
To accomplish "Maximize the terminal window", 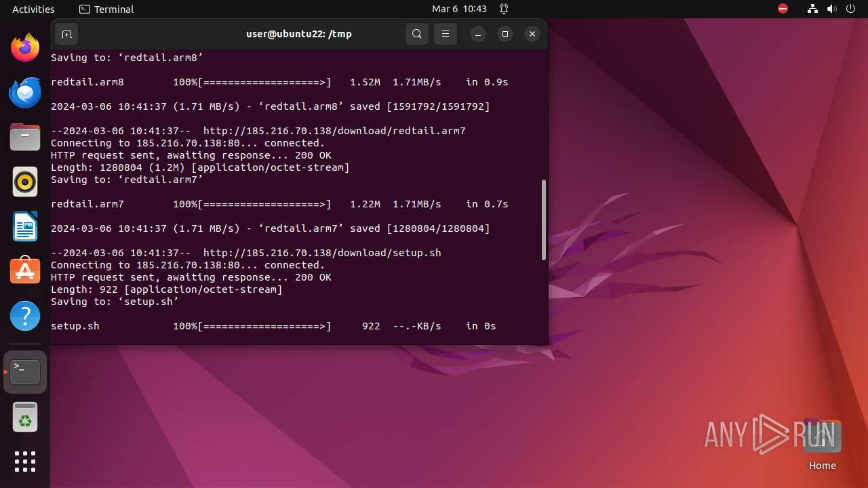I will [x=505, y=34].
